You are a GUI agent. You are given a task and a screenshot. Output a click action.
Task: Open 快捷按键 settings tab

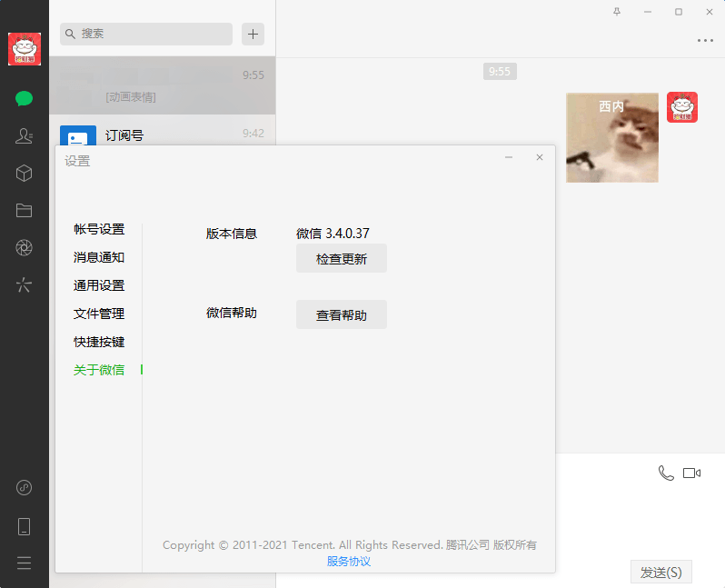point(99,342)
